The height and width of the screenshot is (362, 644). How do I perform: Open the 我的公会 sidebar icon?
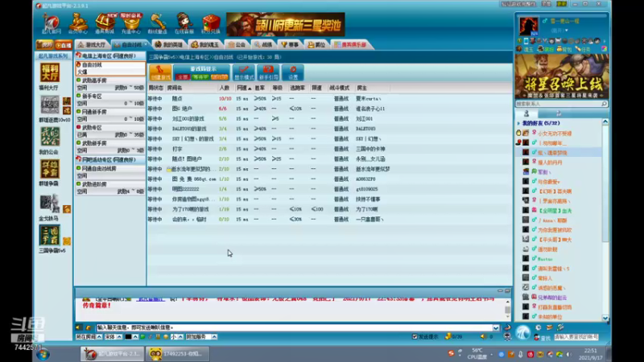point(50,137)
